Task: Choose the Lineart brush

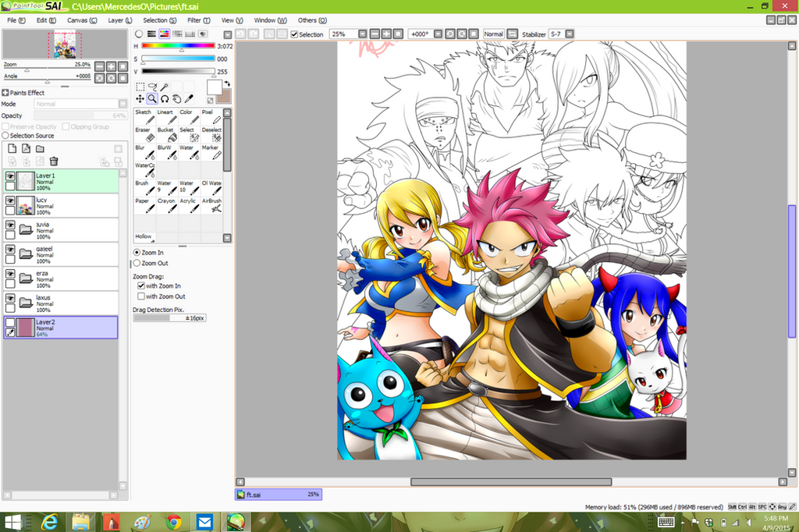Action: [x=167, y=117]
